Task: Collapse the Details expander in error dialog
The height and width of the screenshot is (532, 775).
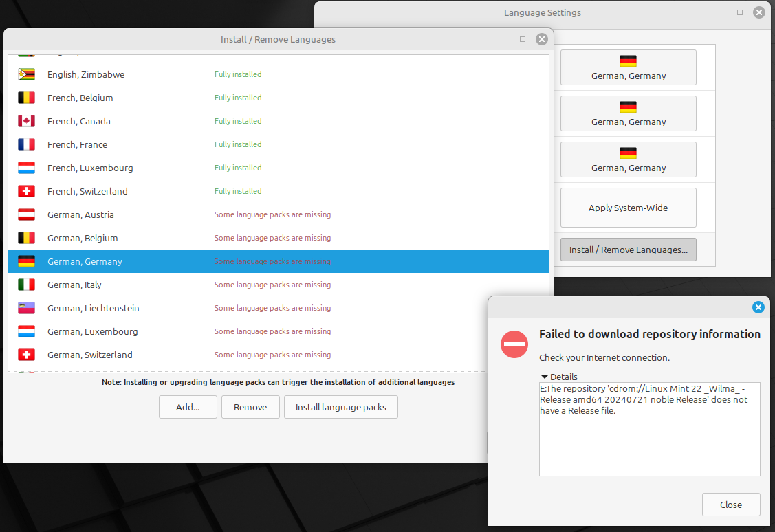Action: click(545, 377)
